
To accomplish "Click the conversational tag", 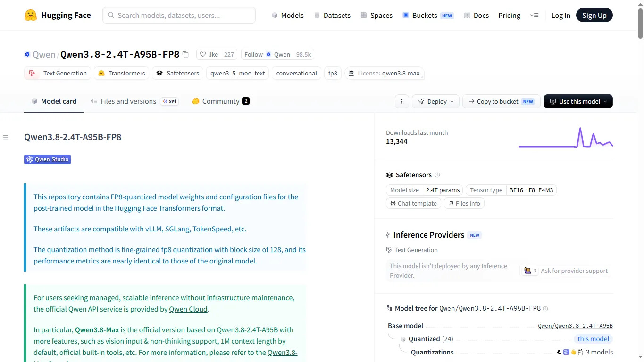I will tap(296, 73).
